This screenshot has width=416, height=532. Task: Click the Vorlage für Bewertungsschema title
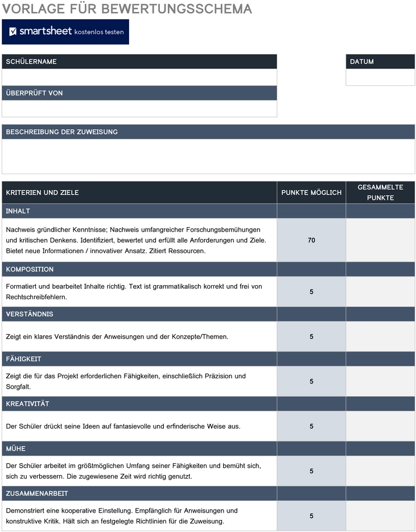pyautogui.click(x=127, y=9)
